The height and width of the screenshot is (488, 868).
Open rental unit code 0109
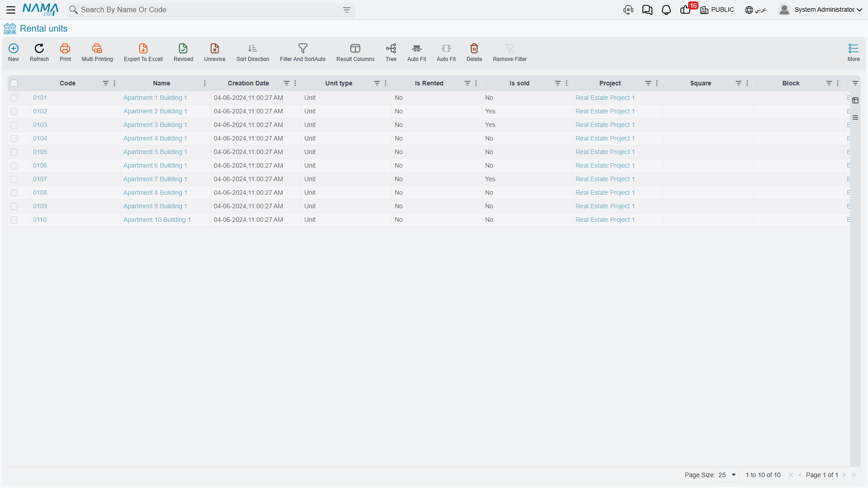40,206
